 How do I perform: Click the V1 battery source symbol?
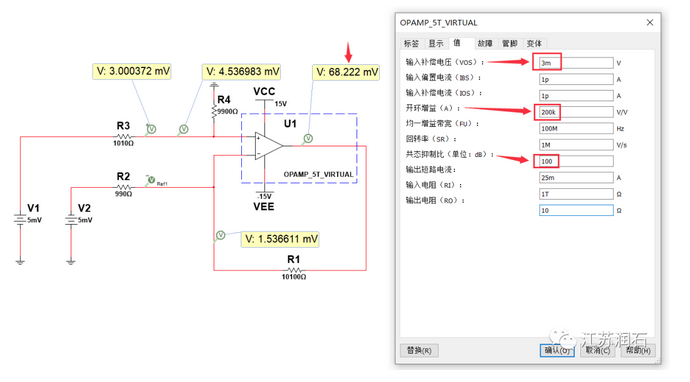tap(20, 220)
